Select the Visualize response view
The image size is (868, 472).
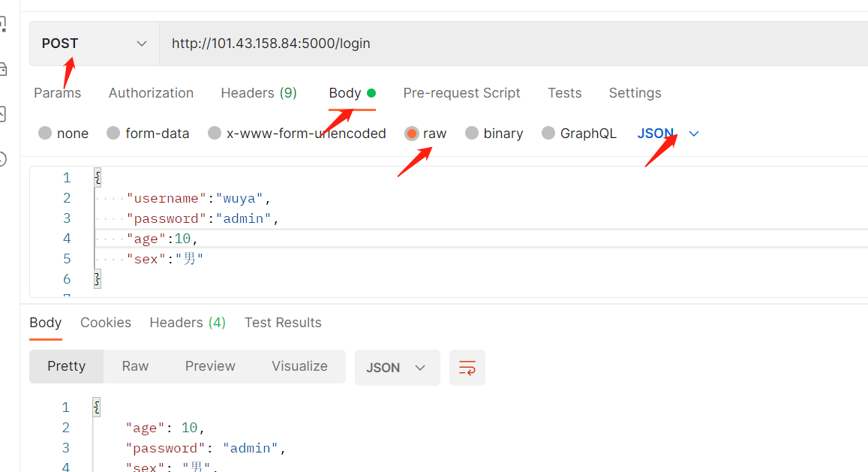(299, 366)
